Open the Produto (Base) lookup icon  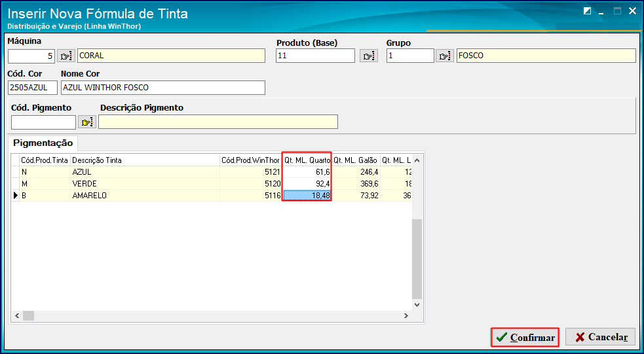[x=369, y=56]
